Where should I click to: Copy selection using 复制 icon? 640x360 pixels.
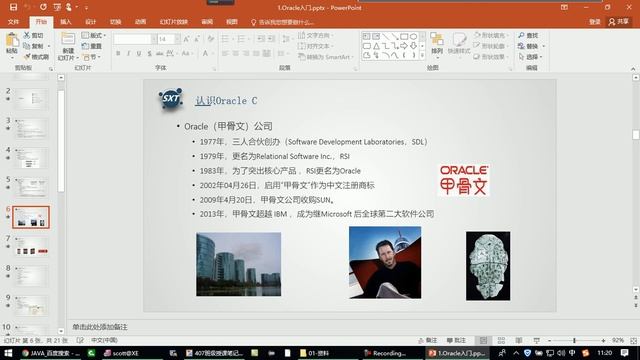pos(34,46)
